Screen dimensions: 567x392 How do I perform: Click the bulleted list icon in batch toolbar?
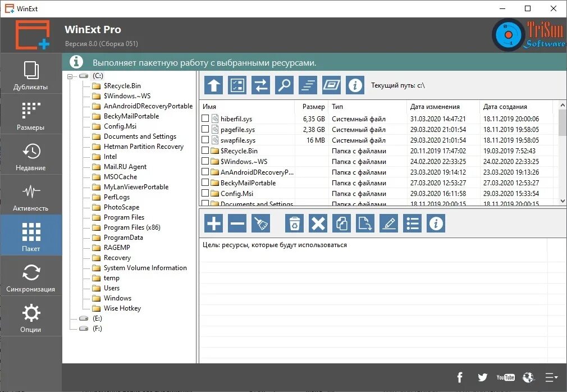412,223
